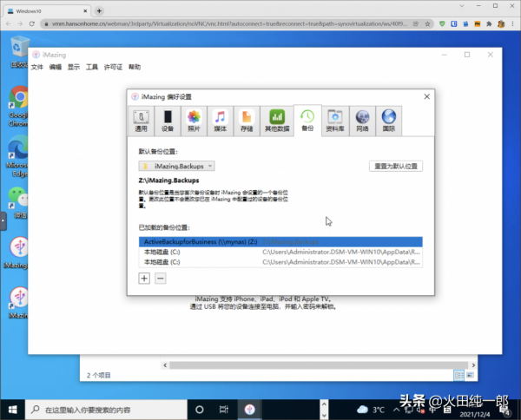The width and height of the screenshot is (521, 420).
Task: Open the 设备 (Devices) preferences tab
Action: coord(168,121)
